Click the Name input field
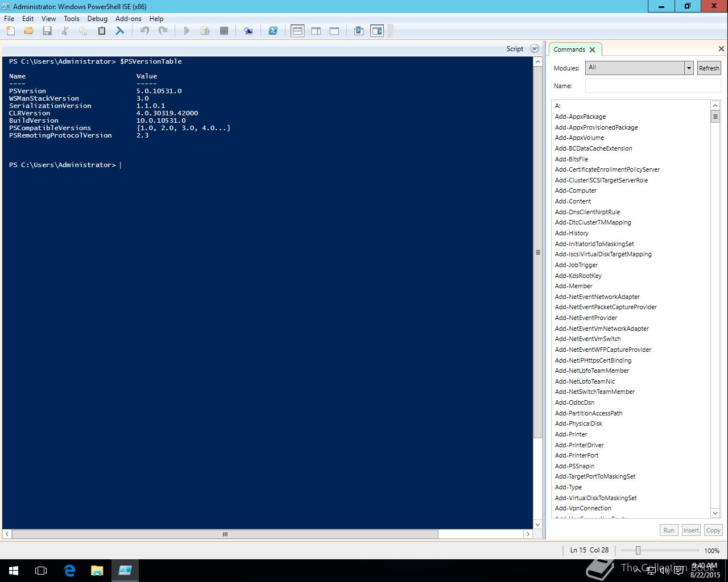Viewport: 728px width, 582px height. pyautogui.click(x=653, y=86)
